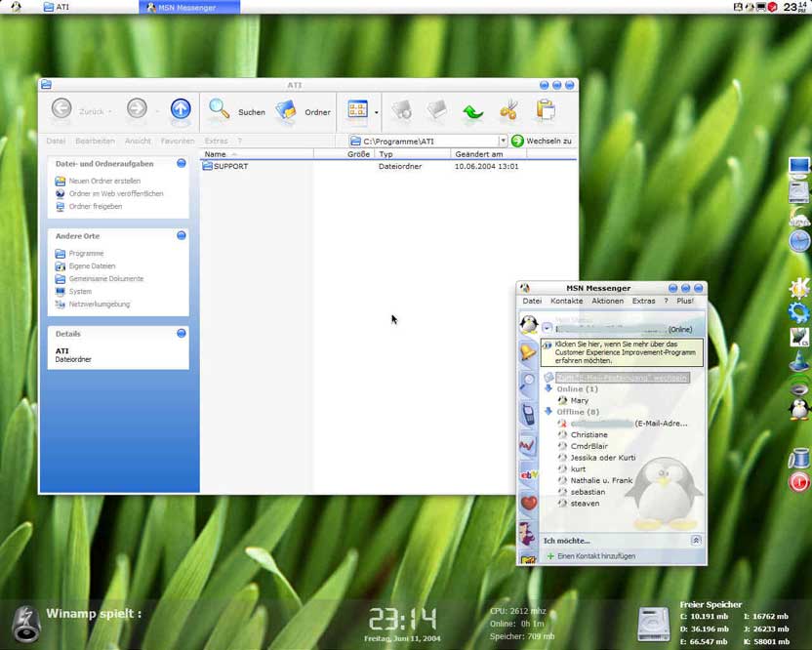Viewport: 812px width, 650px height.
Task: Click the green undo arrow in Explorer toolbar
Action: click(x=472, y=111)
